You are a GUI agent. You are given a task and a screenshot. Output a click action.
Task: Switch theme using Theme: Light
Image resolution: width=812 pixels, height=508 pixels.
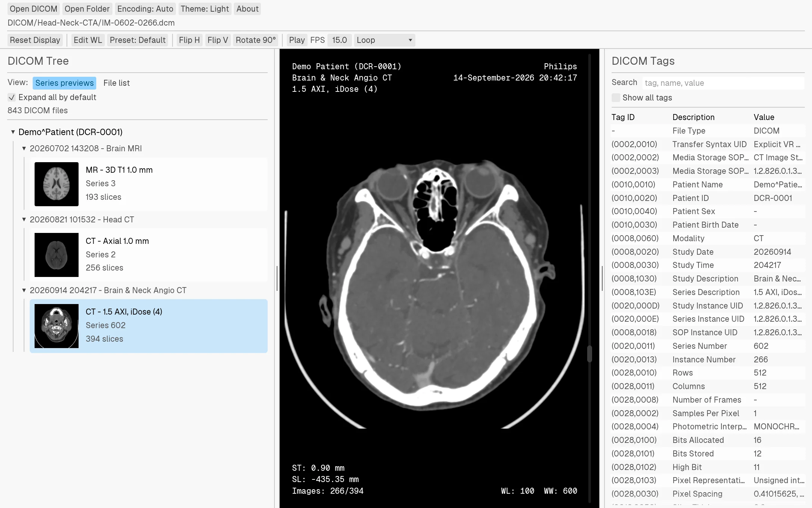click(205, 9)
